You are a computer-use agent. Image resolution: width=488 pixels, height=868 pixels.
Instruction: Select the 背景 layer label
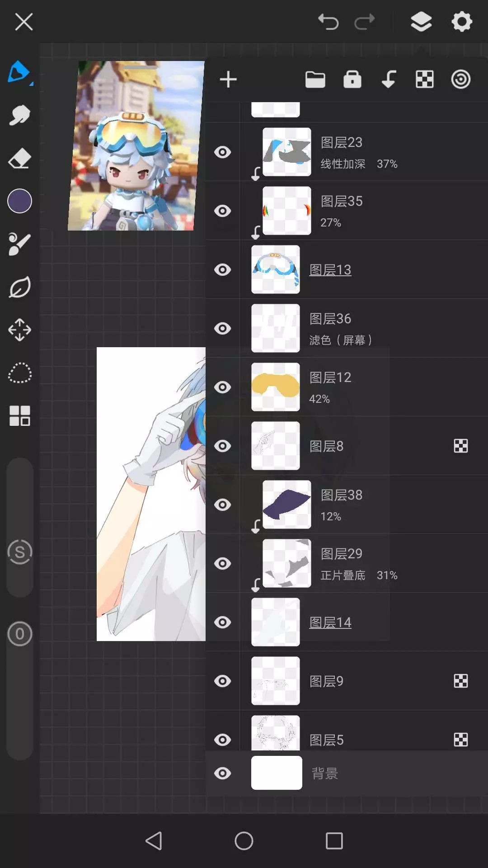pyautogui.click(x=325, y=774)
